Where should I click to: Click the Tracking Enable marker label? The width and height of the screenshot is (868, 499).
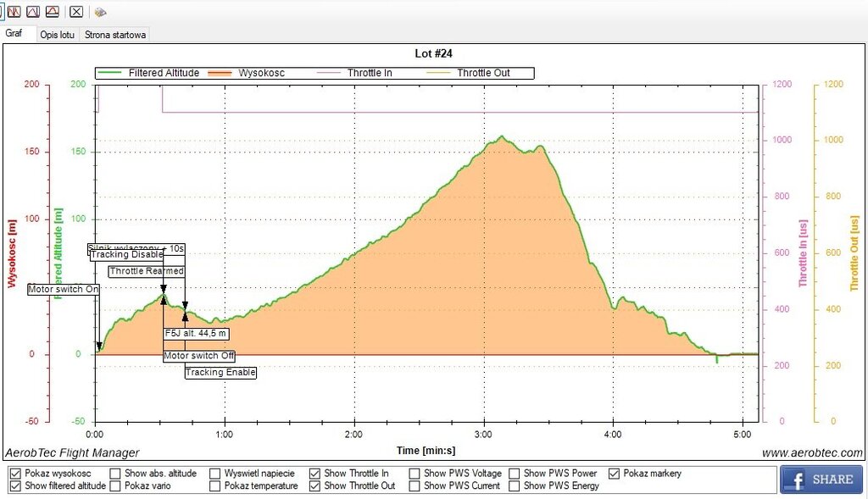[x=220, y=373]
